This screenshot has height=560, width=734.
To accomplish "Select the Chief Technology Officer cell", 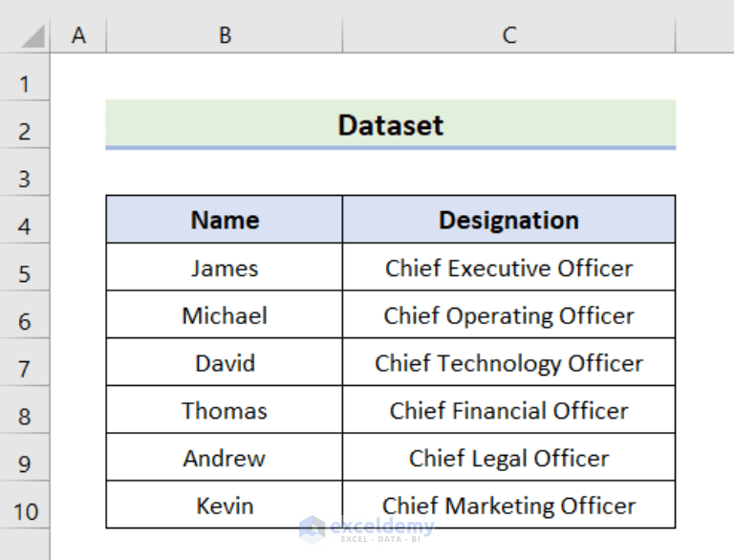I will tap(508, 362).
